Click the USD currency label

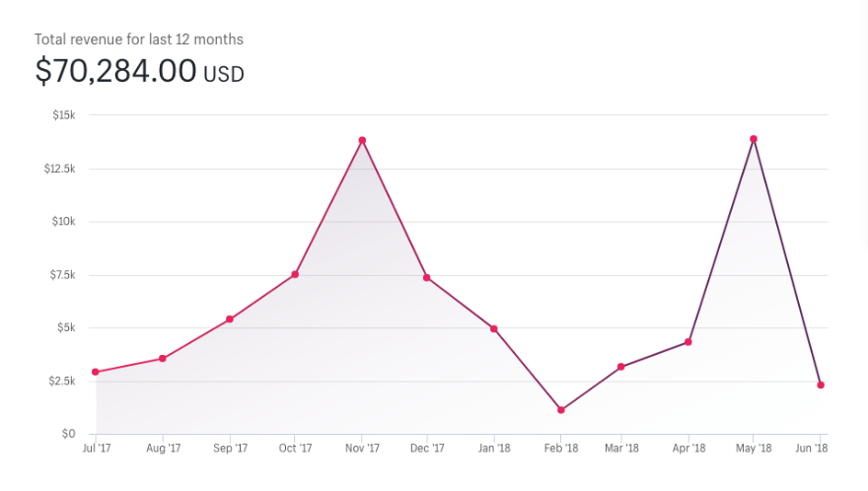coord(224,74)
